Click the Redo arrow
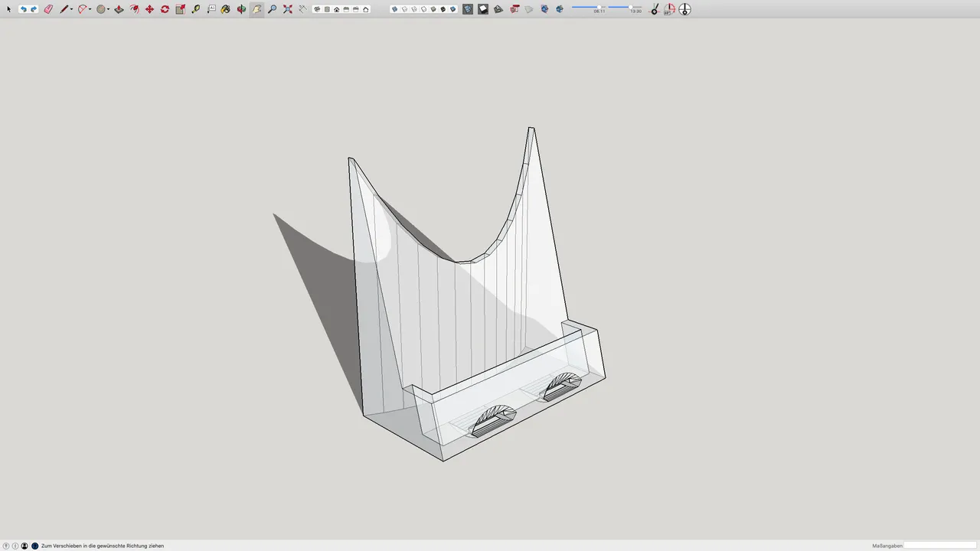980x551 pixels. pyautogui.click(x=34, y=9)
